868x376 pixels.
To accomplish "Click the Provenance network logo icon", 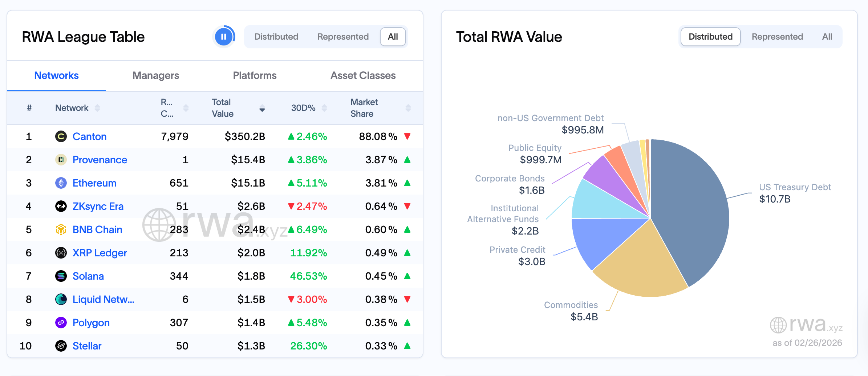I will coord(61,160).
